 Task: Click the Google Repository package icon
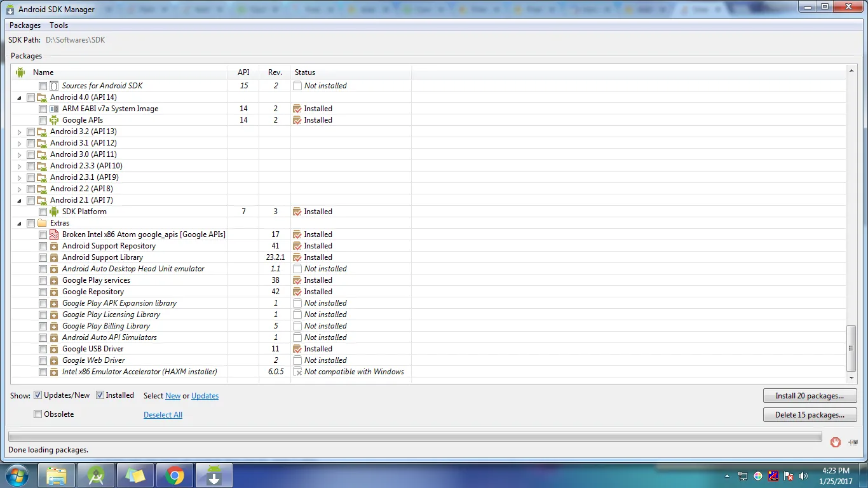point(54,292)
